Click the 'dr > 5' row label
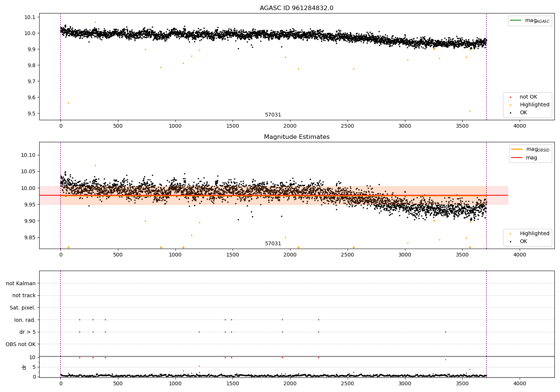The height and width of the screenshot is (392, 560). point(28,332)
